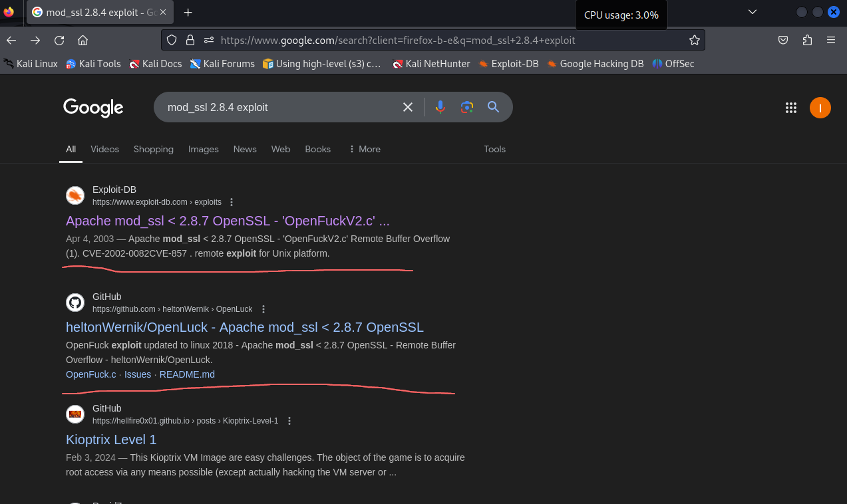Open the Kali Tools bookmark

pyautogui.click(x=93, y=64)
